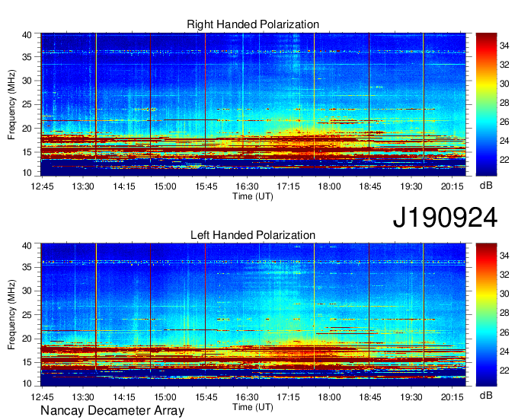The image size is (518, 420).
Task: Select 35 MHz tick on Right Handed frequency axis
Action: 27,57
